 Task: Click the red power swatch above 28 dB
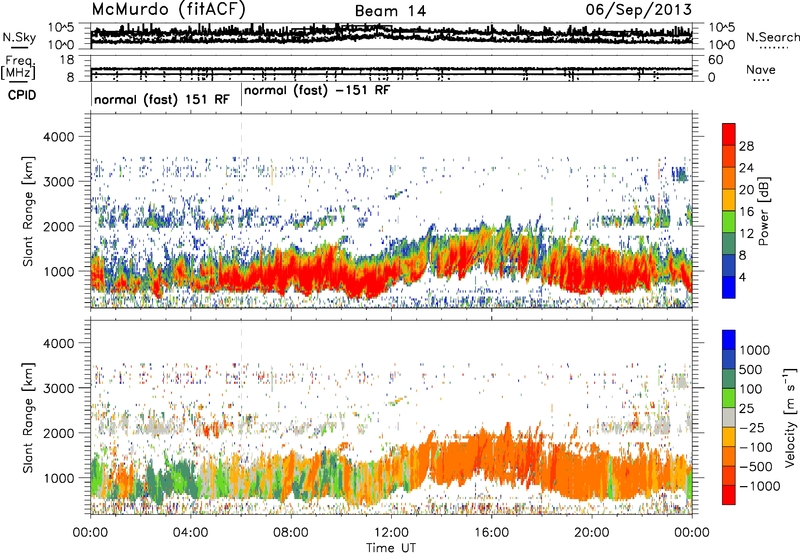pyautogui.click(x=729, y=135)
